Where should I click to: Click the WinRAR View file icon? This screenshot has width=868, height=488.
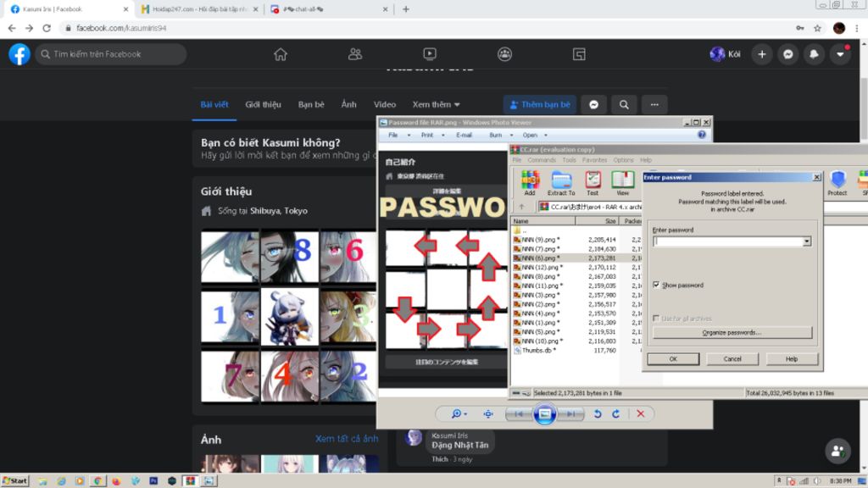623,183
